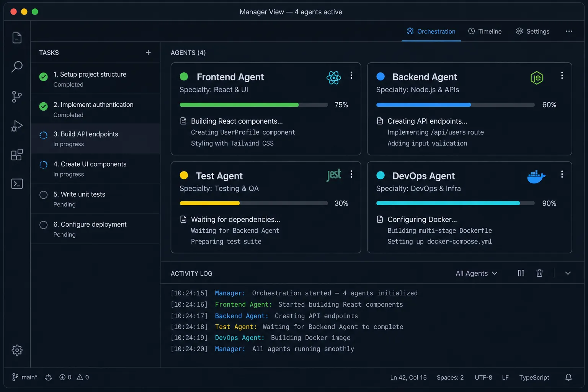Select task 3. Build API endpoints
Image resolution: width=588 pixels, height=392 pixels.
click(x=95, y=139)
